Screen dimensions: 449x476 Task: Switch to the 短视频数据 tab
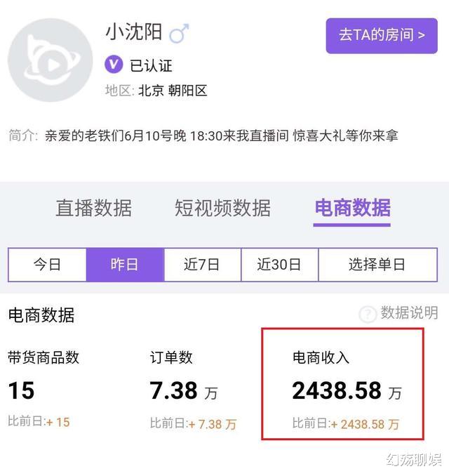point(222,208)
